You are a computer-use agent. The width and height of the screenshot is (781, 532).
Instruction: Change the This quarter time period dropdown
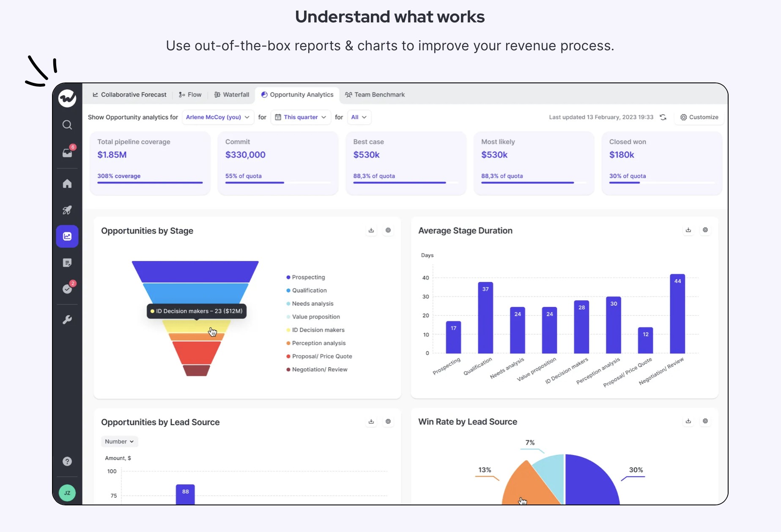tap(300, 117)
